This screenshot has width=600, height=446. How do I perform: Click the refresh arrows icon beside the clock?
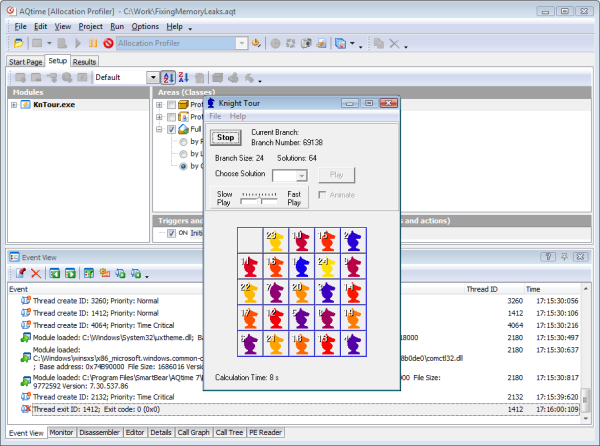pyautogui.click(x=291, y=44)
